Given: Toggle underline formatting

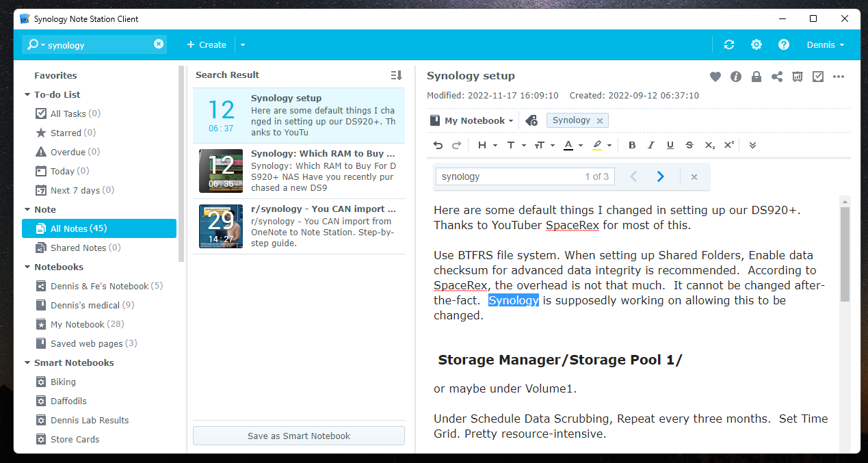Looking at the screenshot, I should (x=670, y=145).
